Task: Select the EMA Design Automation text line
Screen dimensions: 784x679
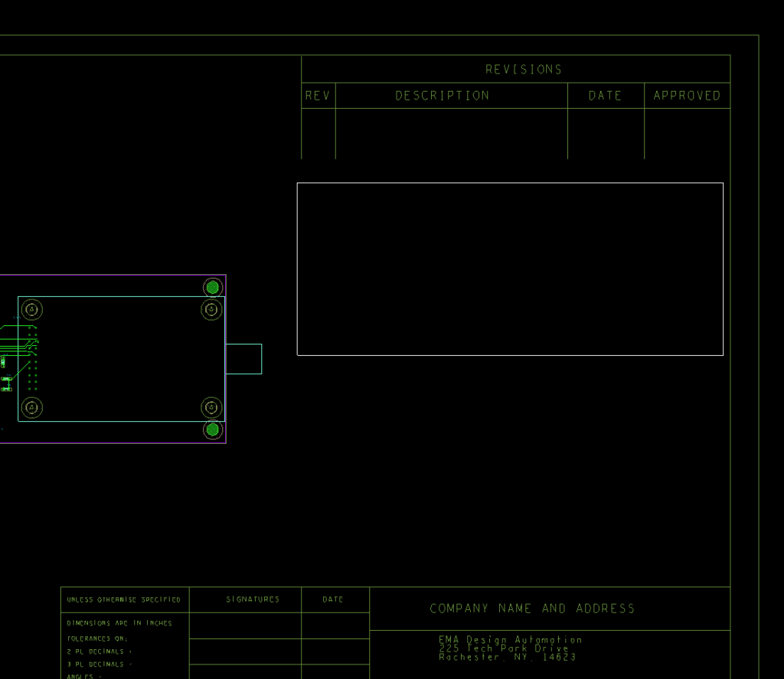Action: 511,639
